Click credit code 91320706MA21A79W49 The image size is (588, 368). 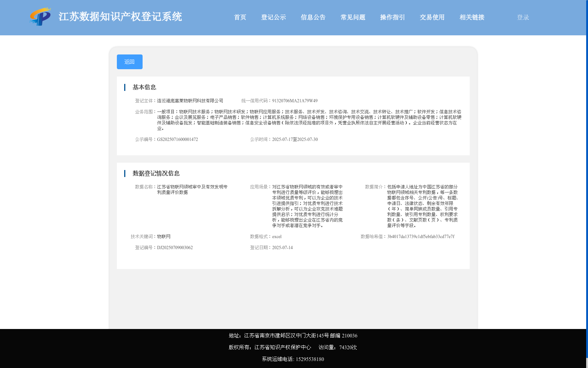coord(295,101)
